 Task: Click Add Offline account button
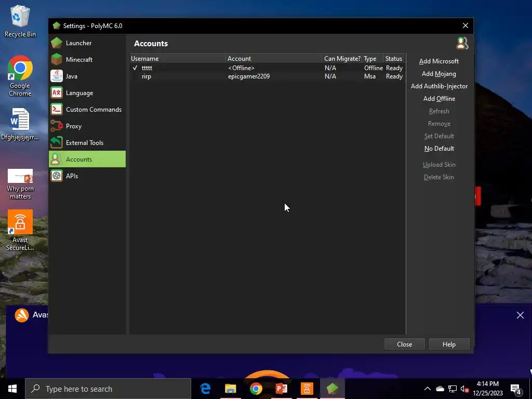click(x=438, y=99)
